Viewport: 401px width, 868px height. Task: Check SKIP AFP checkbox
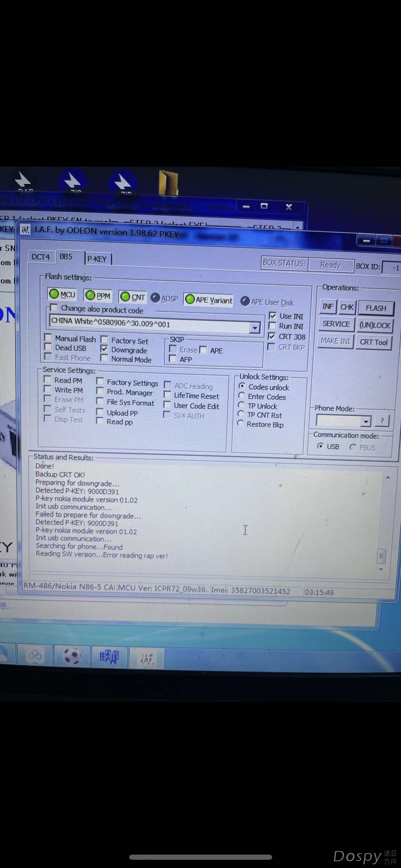173,359
